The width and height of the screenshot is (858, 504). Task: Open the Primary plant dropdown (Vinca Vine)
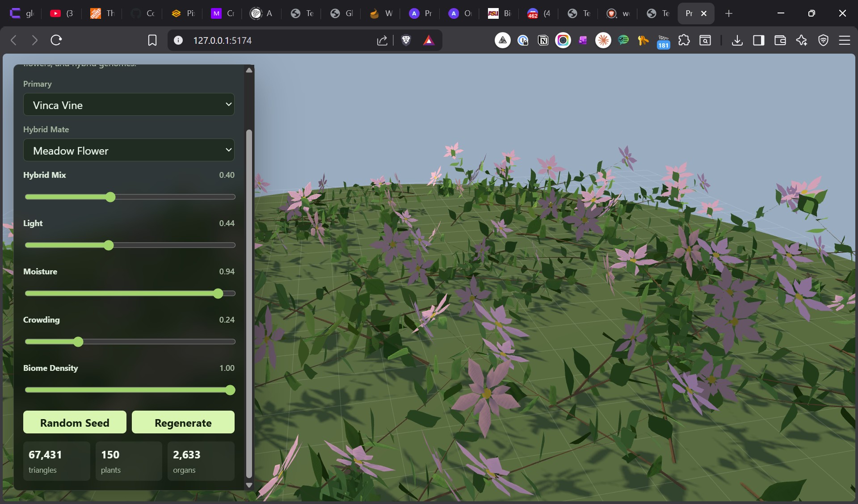[x=129, y=105]
